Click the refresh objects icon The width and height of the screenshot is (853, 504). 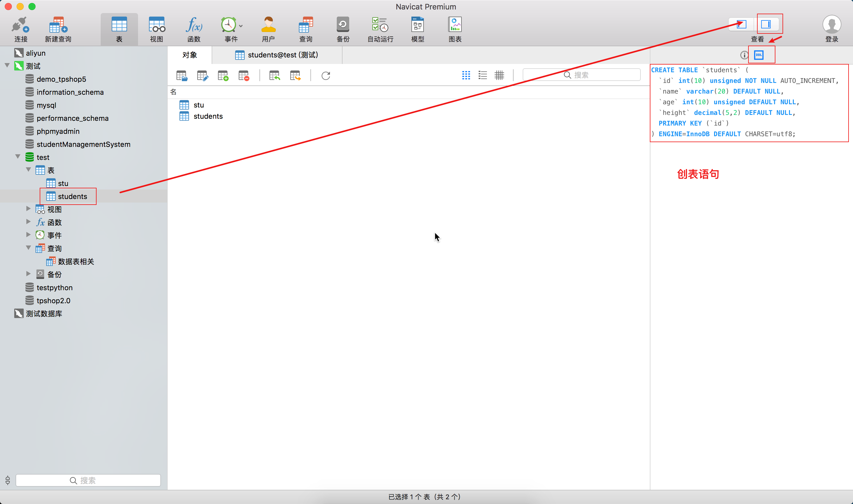click(326, 76)
